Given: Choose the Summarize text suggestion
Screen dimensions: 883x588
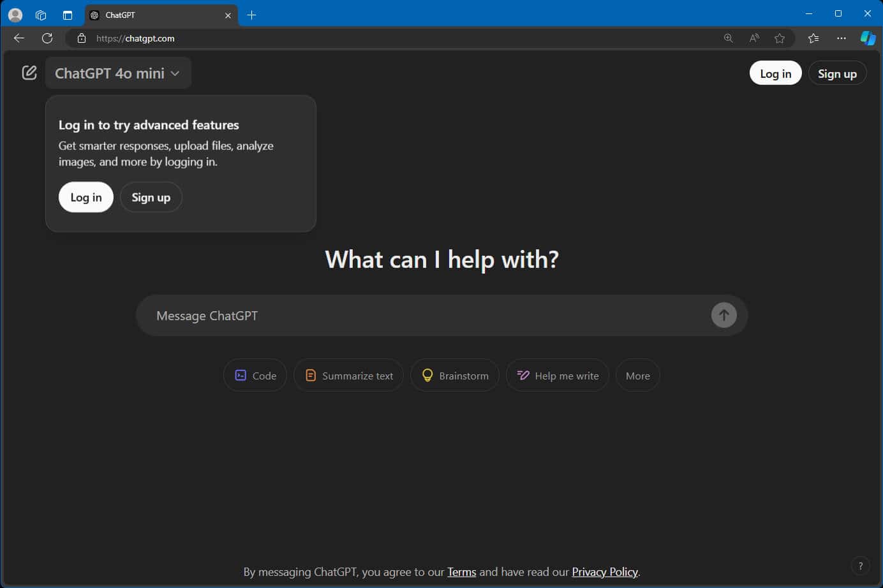Looking at the screenshot, I should point(348,376).
